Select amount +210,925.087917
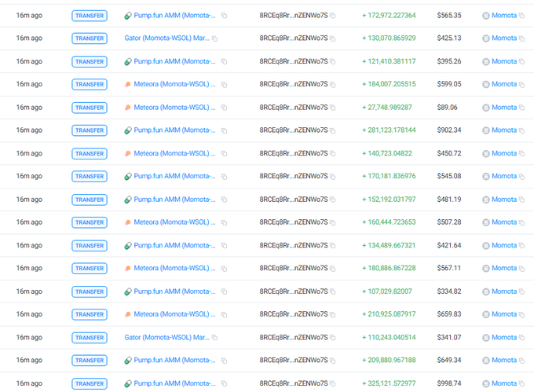534x392 pixels. click(x=389, y=314)
